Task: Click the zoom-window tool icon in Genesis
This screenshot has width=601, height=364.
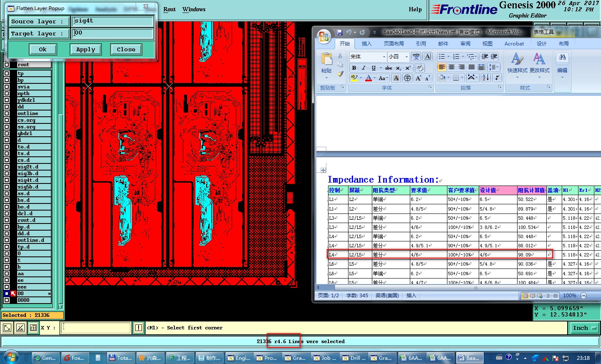Action: tap(7, 328)
